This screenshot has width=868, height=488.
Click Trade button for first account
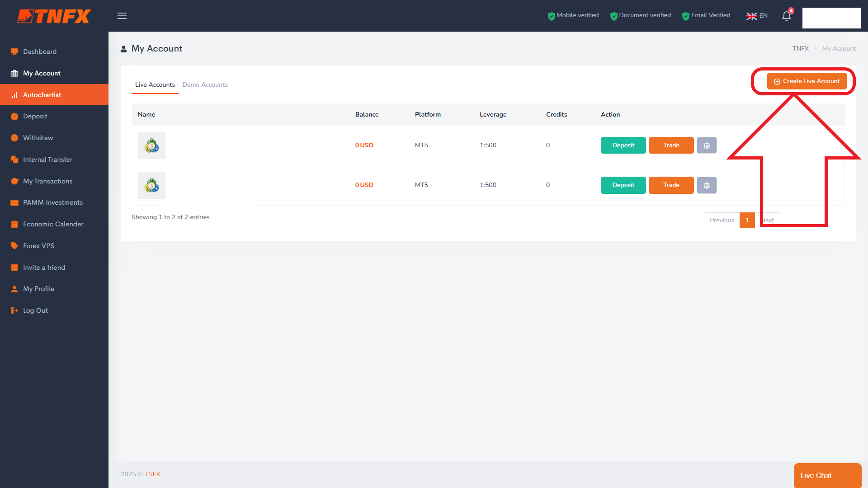[x=671, y=145]
